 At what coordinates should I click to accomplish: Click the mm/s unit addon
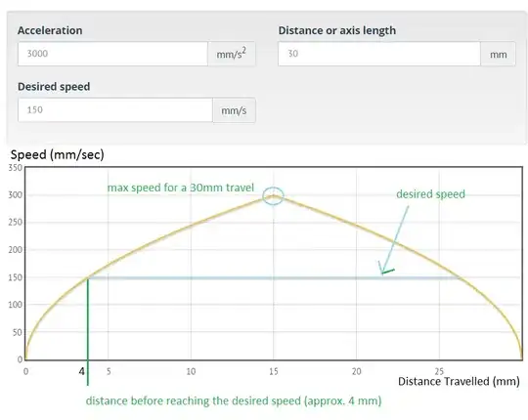pos(234,110)
